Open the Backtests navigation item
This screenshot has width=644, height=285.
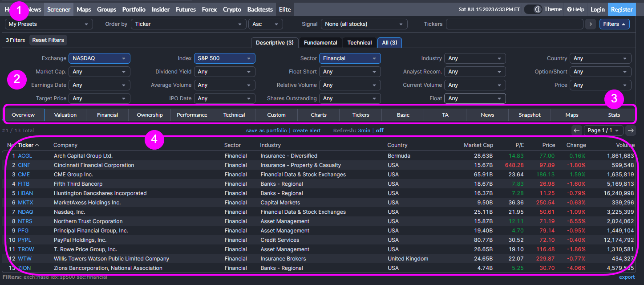[x=260, y=9]
